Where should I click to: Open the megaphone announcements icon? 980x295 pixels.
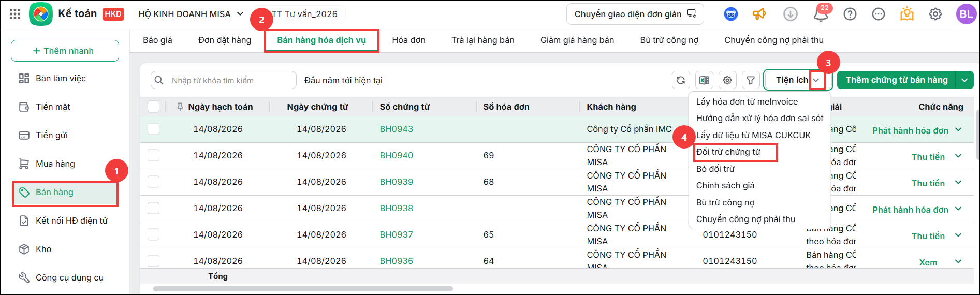759,14
